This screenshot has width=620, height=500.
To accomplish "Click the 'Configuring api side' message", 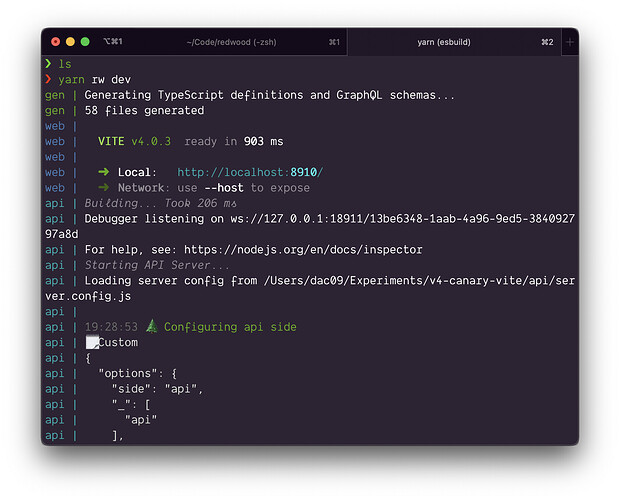I will click(230, 327).
